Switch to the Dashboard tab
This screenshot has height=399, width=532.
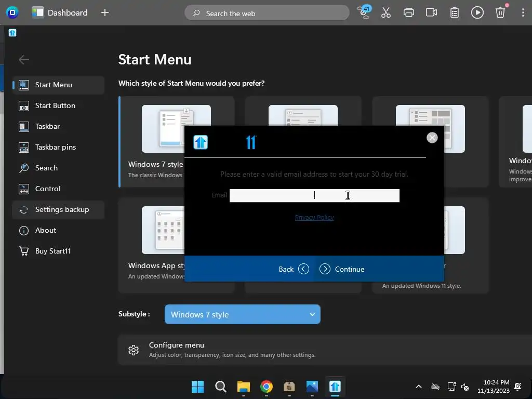coord(60,12)
